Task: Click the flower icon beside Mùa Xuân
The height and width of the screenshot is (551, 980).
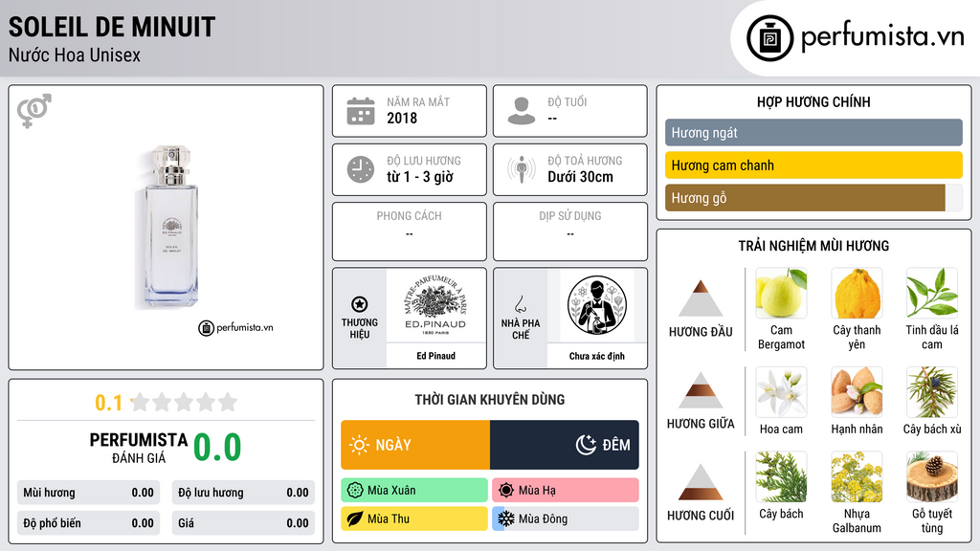Action: point(355,491)
